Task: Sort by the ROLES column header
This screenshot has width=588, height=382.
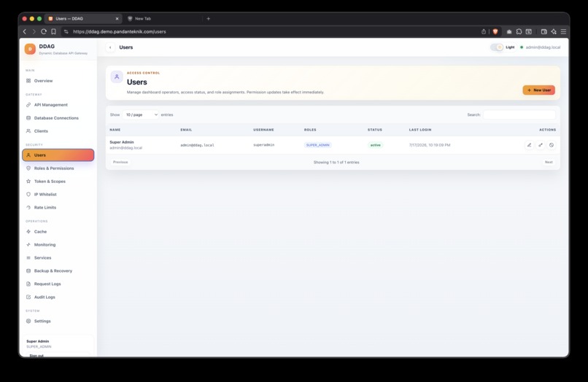Action: [310, 130]
